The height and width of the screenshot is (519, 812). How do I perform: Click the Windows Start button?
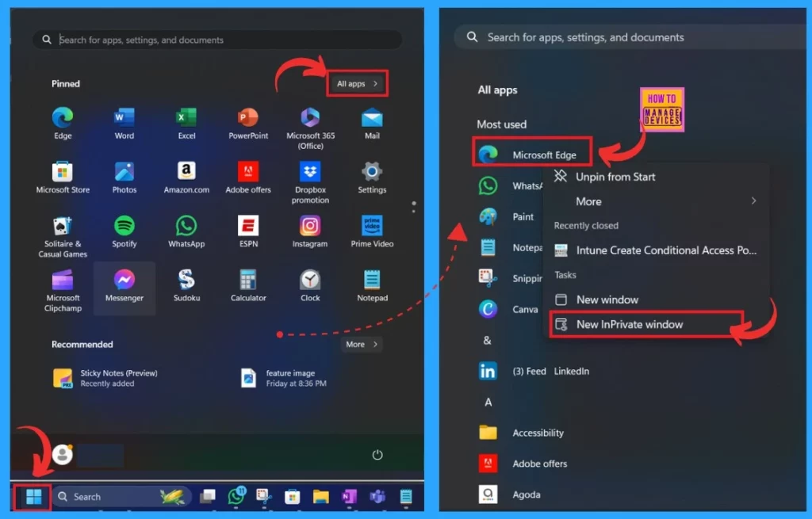coord(33,497)
